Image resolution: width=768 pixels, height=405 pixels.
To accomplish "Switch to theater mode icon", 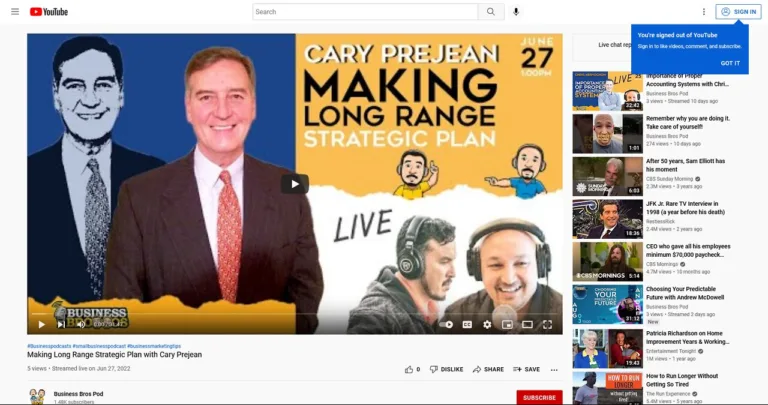I will tap(527, 324).
